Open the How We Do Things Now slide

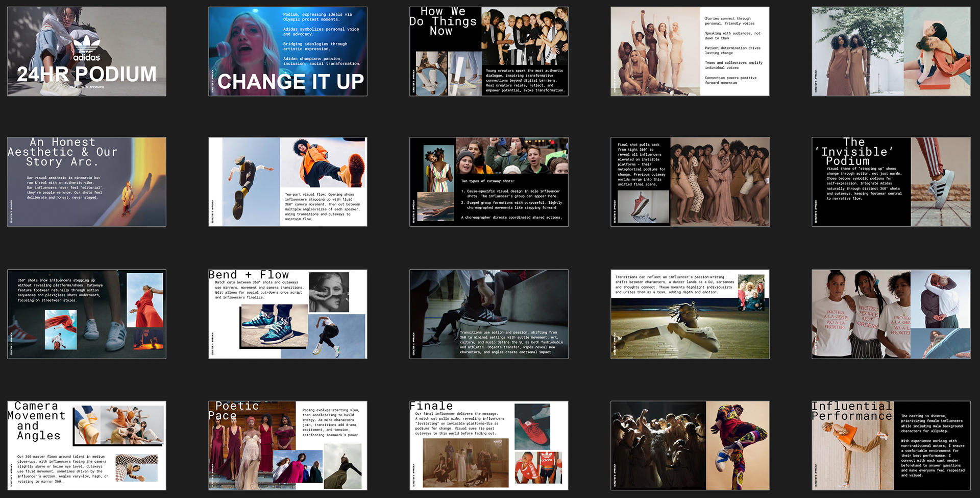tap(489, 51)
